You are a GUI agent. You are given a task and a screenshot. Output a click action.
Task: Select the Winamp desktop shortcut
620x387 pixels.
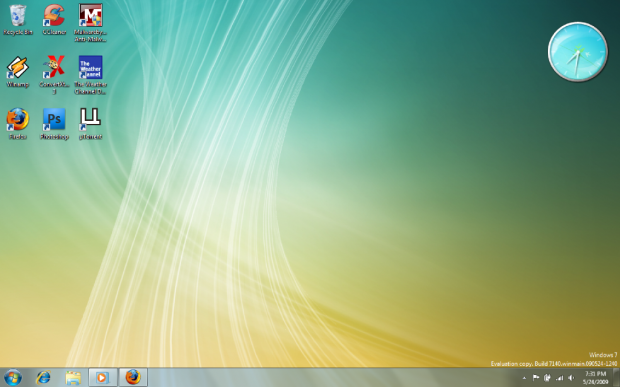click(18, 72)
